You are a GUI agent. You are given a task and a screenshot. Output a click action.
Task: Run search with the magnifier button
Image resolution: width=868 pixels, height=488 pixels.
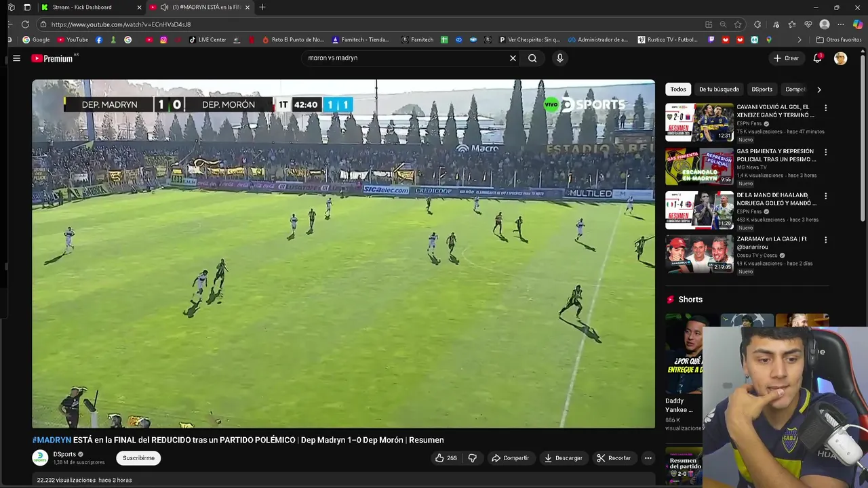coord(532,58)
